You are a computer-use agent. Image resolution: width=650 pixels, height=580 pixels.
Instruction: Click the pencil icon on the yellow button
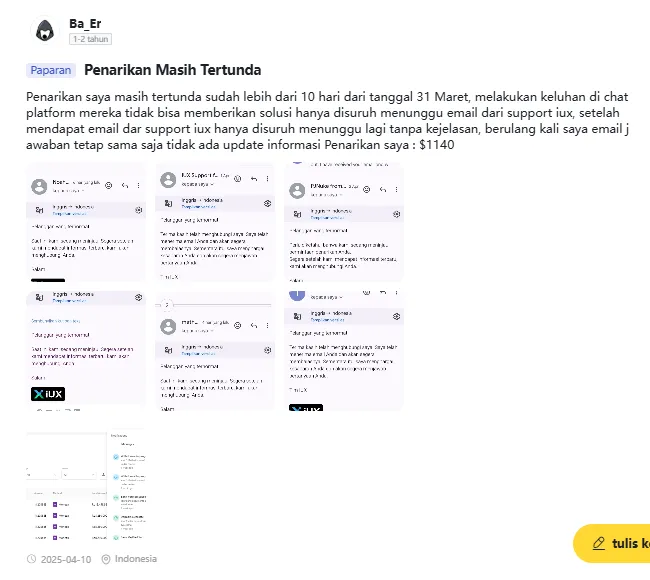point(599,544)
